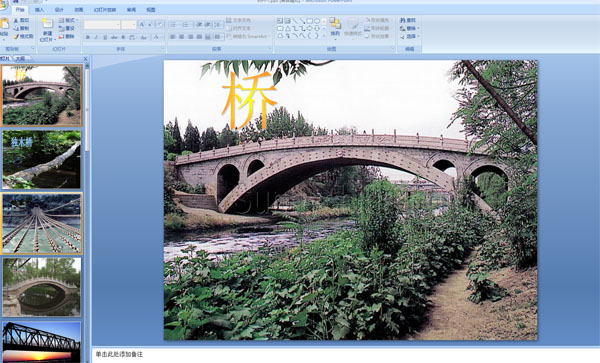Close the slide thumbnails pane

point(86,59)
